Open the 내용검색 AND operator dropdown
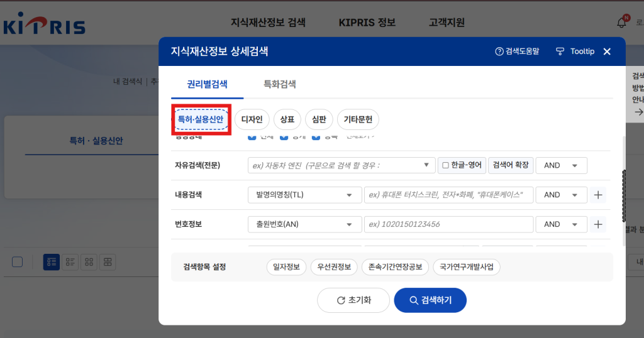The image size is (644, 338). pyautogui.click(x=561, y=195)
